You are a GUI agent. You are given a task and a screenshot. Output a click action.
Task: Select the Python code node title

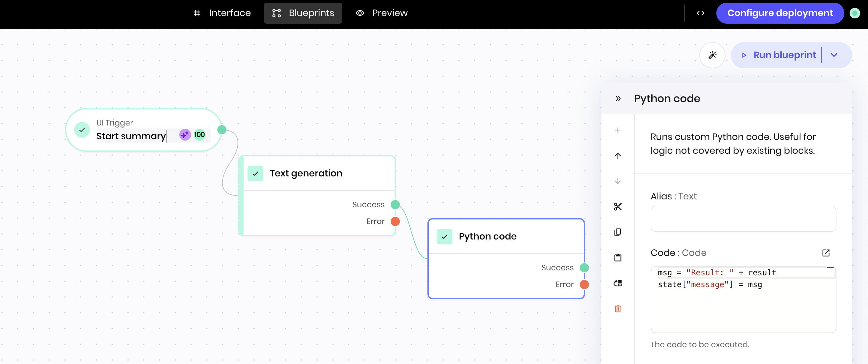pos(487,236)
